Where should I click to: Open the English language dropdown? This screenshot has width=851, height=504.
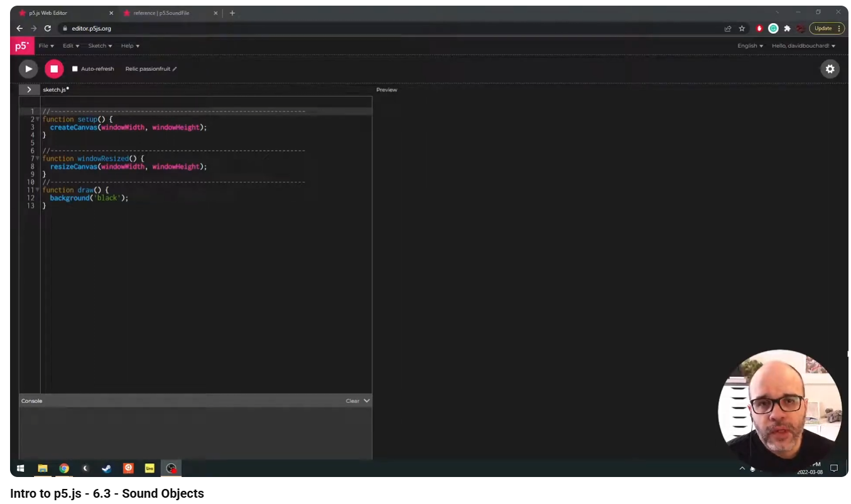750,46
